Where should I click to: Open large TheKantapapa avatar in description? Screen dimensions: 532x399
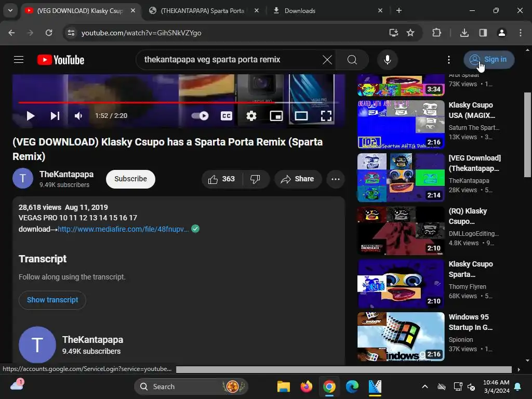coord(37,345)
